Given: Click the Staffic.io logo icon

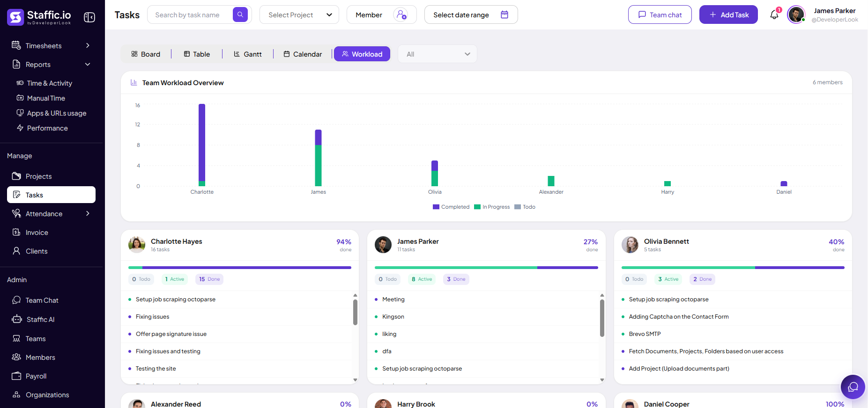Looking at the screenshot, I should (15, 17).
